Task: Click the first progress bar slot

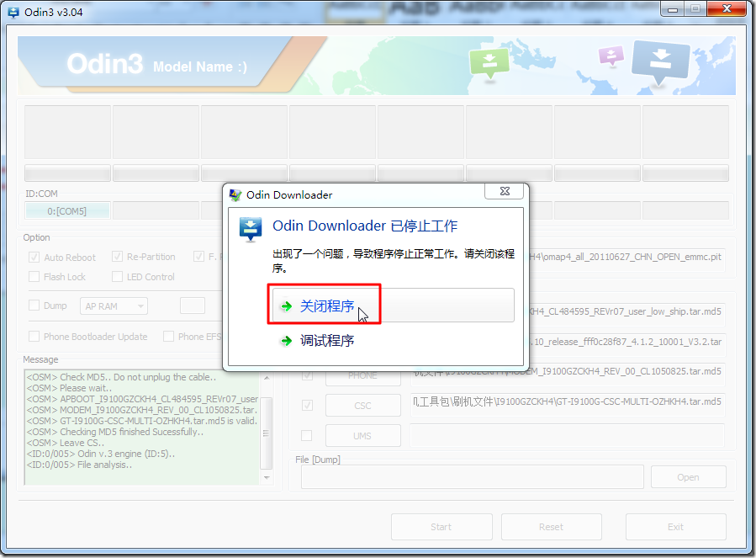Action: (67, 173)
